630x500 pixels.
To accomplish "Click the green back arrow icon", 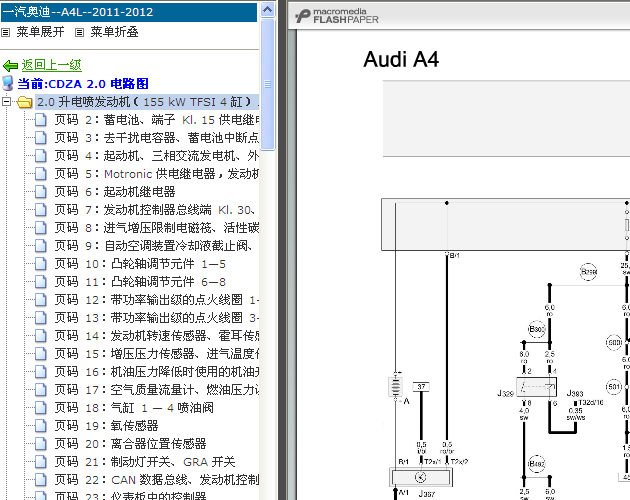I will coord(10,65).
